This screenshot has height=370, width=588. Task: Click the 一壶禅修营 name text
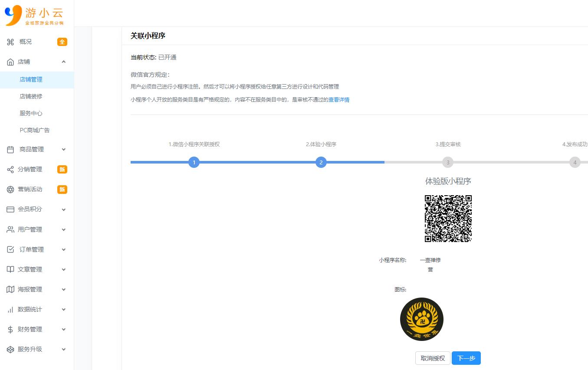430,265
